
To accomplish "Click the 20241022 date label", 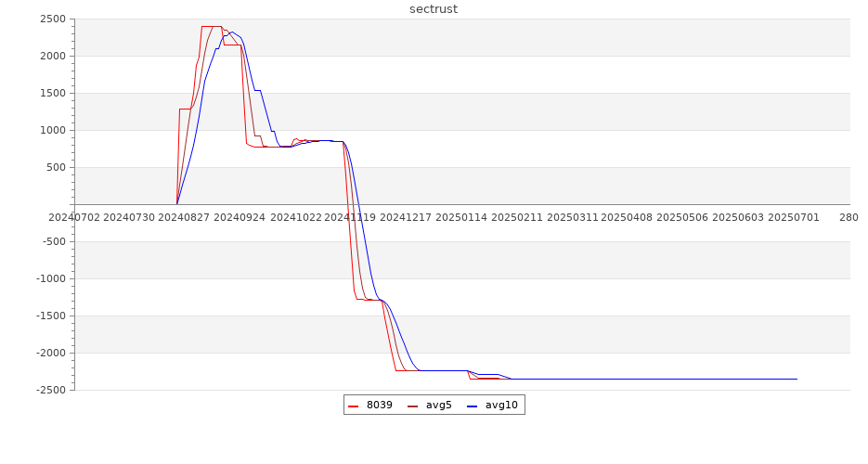I will click(x=295, y=217).
